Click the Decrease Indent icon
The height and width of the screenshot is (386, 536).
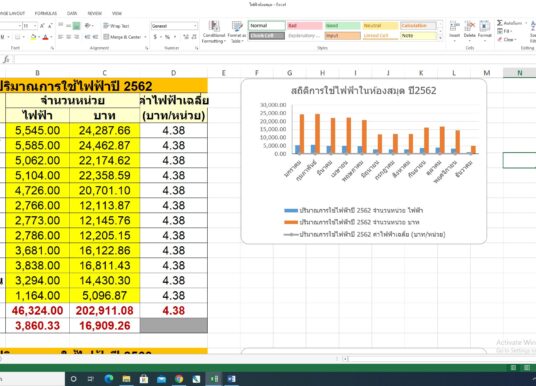(x=87, y=37)
